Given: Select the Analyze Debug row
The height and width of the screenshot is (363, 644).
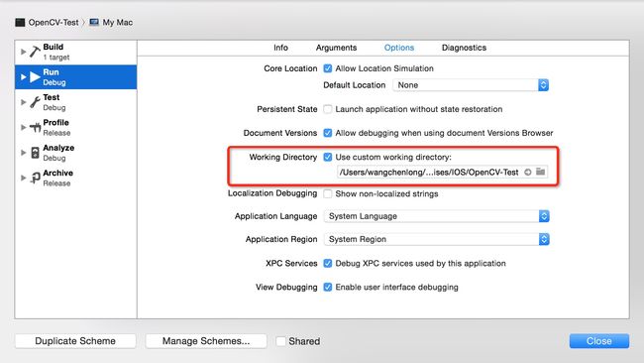Looking at the screenshot, I should click(x=76, y=153).
